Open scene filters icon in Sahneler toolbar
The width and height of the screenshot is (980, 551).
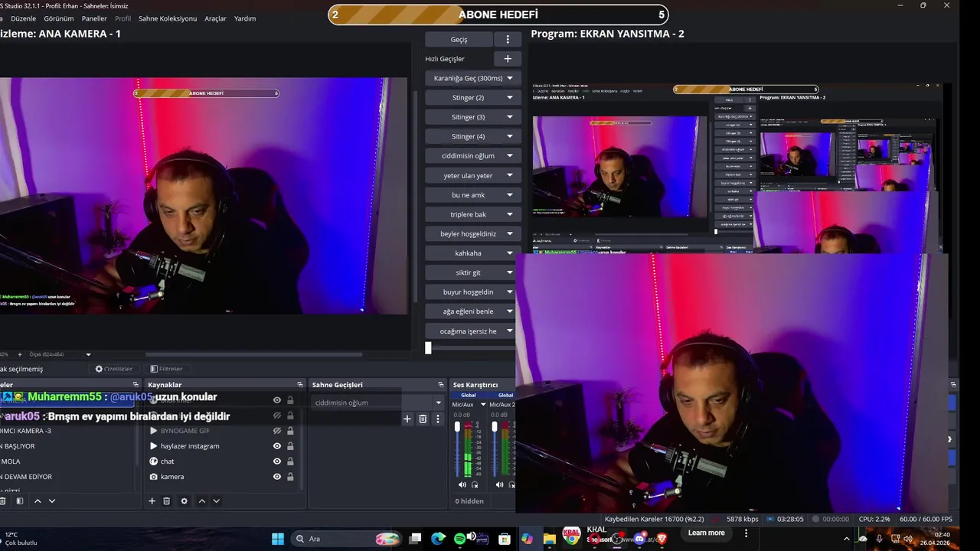[20, 501]
